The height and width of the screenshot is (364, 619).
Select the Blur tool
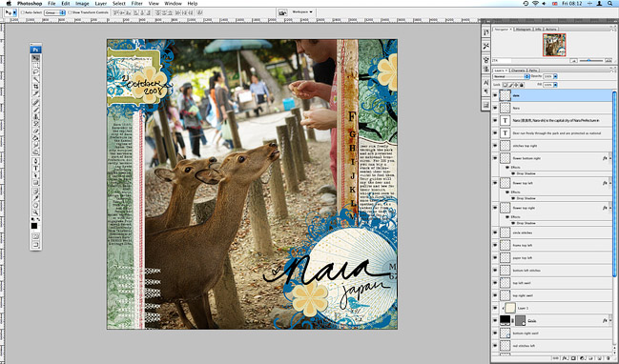35,146
